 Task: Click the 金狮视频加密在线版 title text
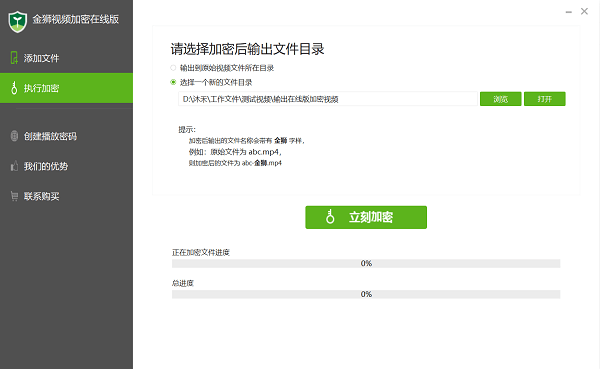pyautogui.click(x=75, y=19)
